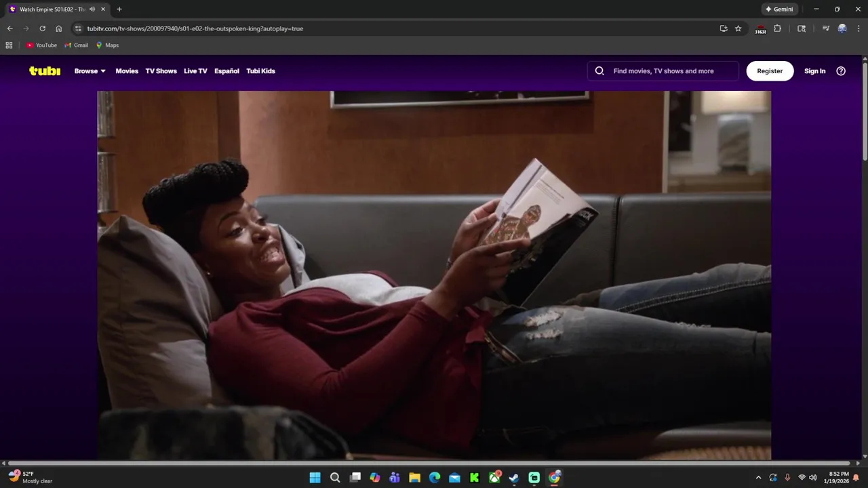Open the apps grid in bookmarks bar

pos(9,45)
